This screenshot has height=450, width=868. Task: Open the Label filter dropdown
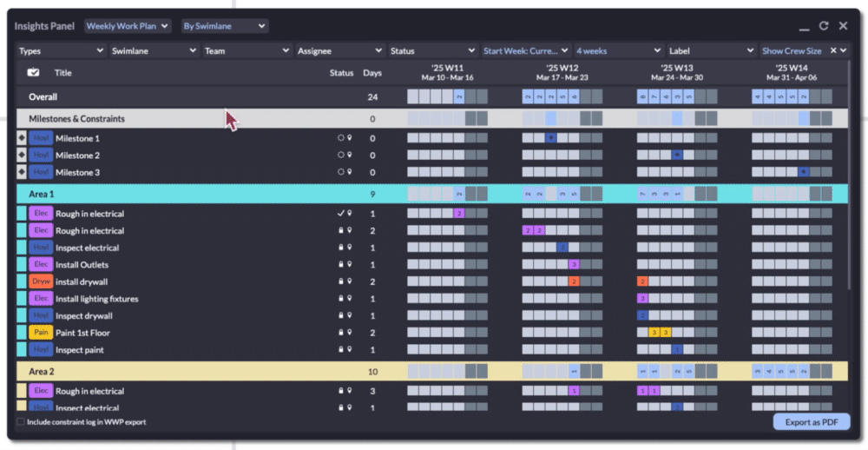pyautogui.click(x=712, y=50)
